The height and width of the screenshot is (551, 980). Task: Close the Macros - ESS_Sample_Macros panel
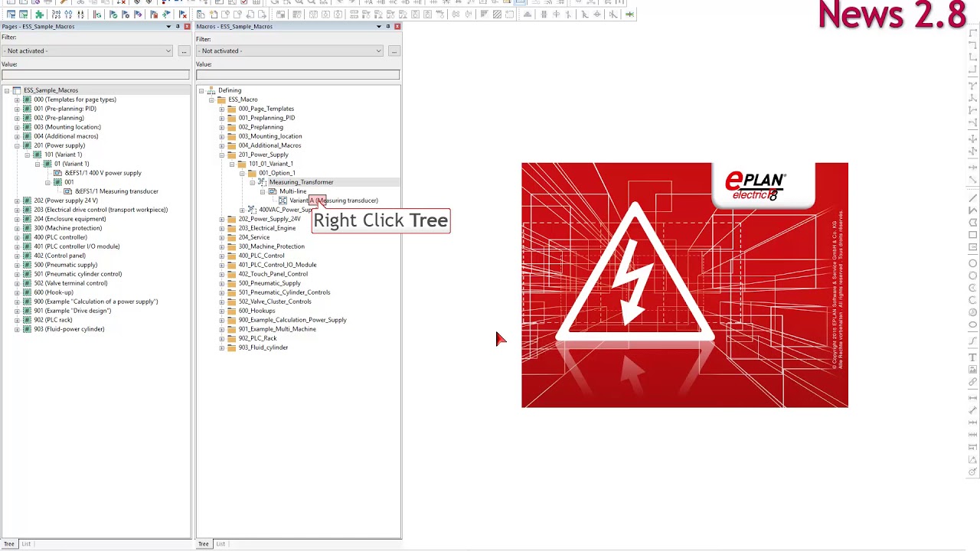click(397, 27)
